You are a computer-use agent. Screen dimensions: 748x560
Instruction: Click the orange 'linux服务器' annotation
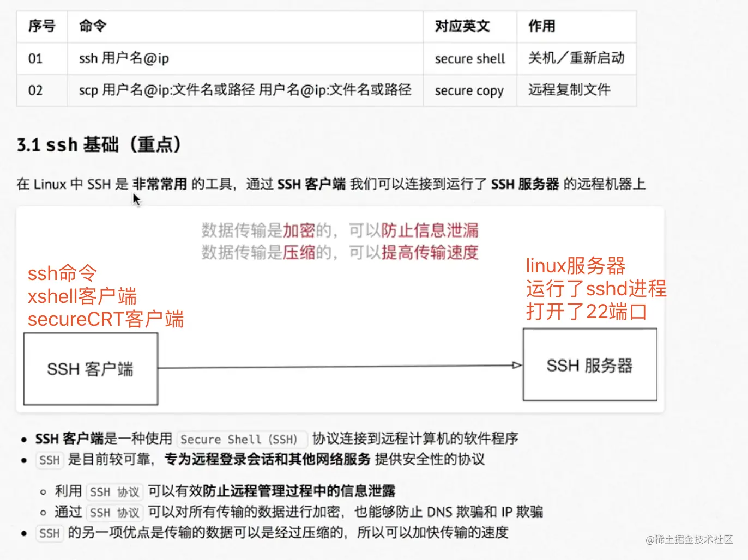(576, 266)
